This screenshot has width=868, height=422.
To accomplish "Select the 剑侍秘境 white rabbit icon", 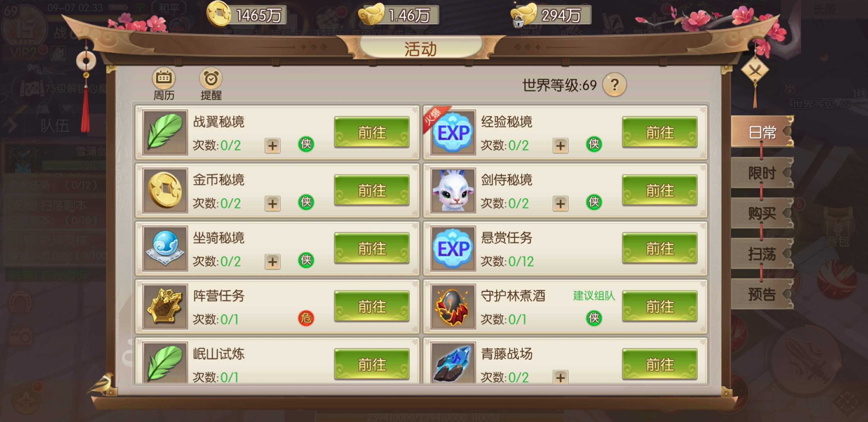I will (x=453, y=190).
